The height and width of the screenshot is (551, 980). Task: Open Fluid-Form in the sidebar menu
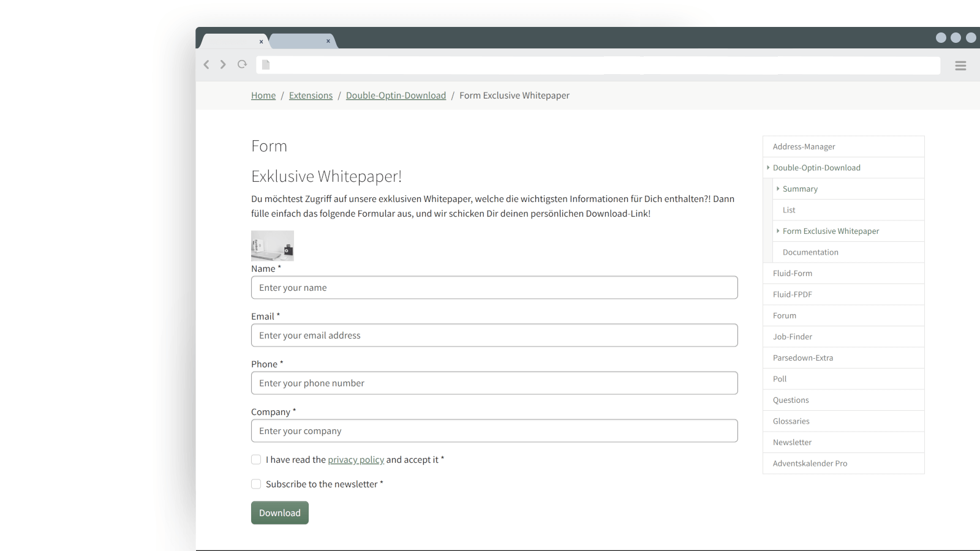(x=792, y=274)
